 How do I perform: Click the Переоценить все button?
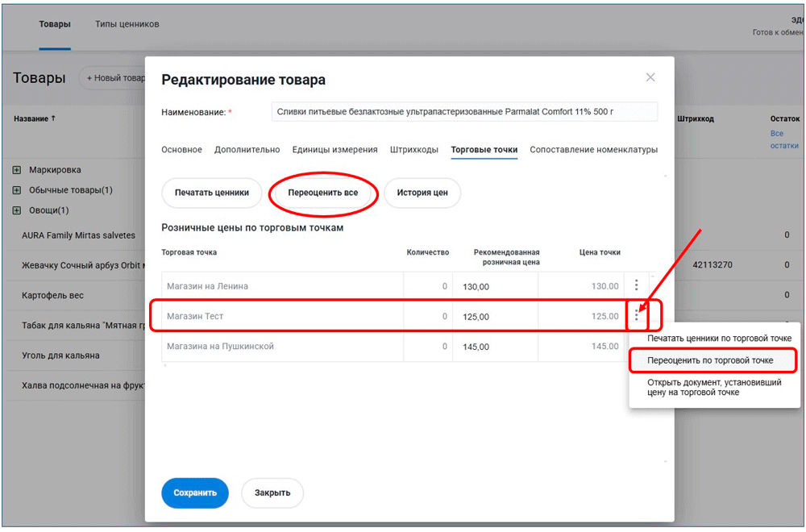tap(322, 193)
